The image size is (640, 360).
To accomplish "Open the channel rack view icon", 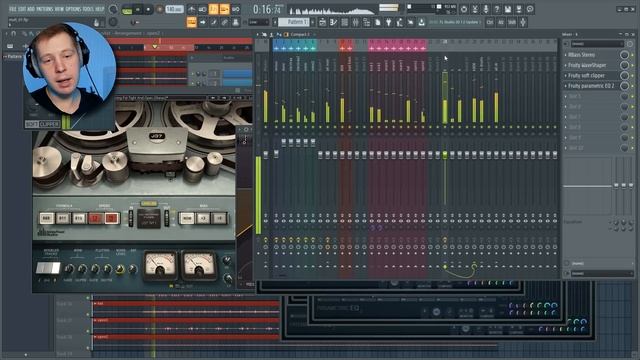I will point(344,22).
